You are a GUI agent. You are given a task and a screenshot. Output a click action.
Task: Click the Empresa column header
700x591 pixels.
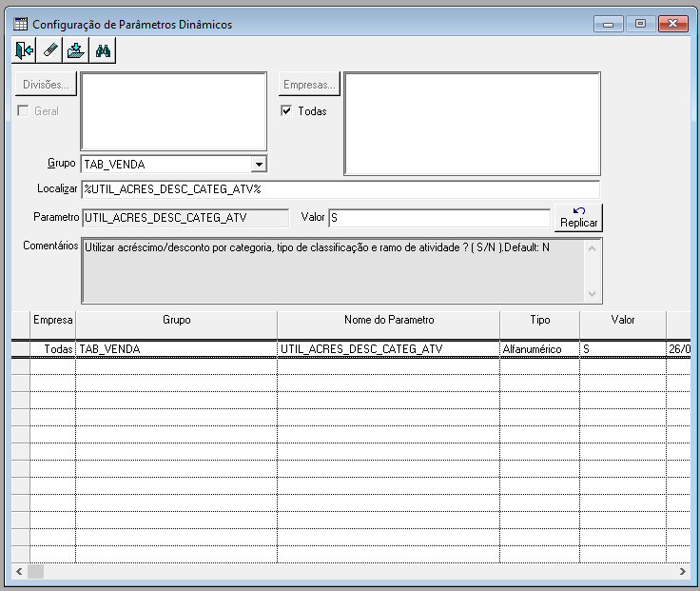[52, 325]
